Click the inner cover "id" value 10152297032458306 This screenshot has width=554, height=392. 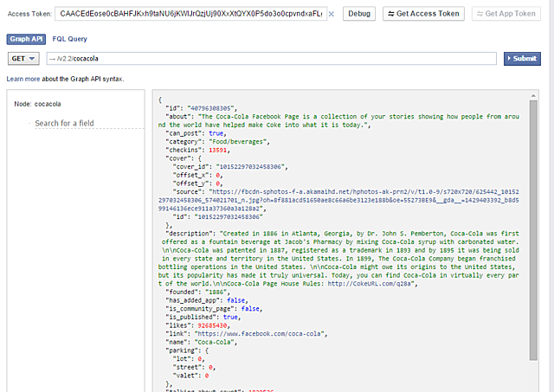coord(229,217)
